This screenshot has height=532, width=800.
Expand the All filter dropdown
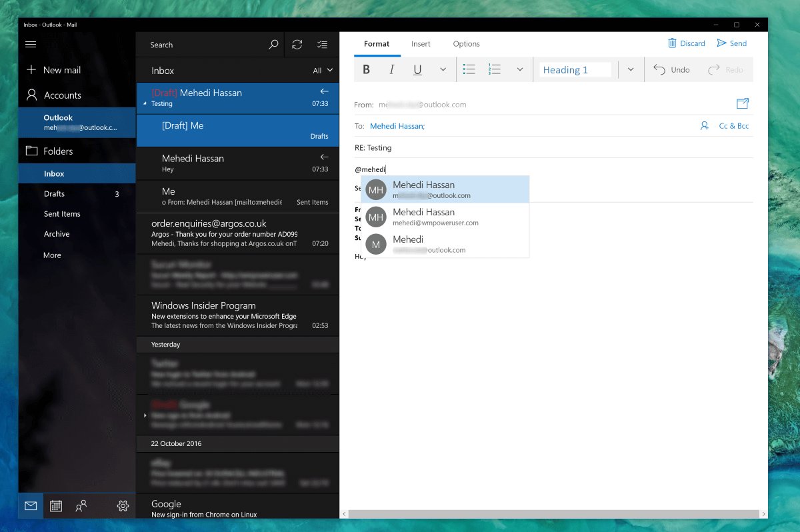coord(323,71)
